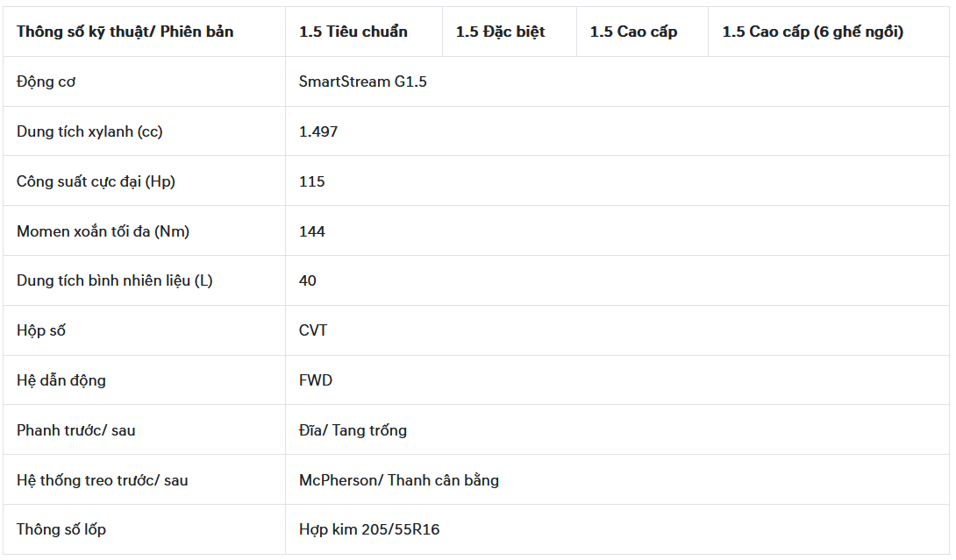956x560 pixels.
Task: Click the '1.497' displacement value
Action: pos(318,131)
